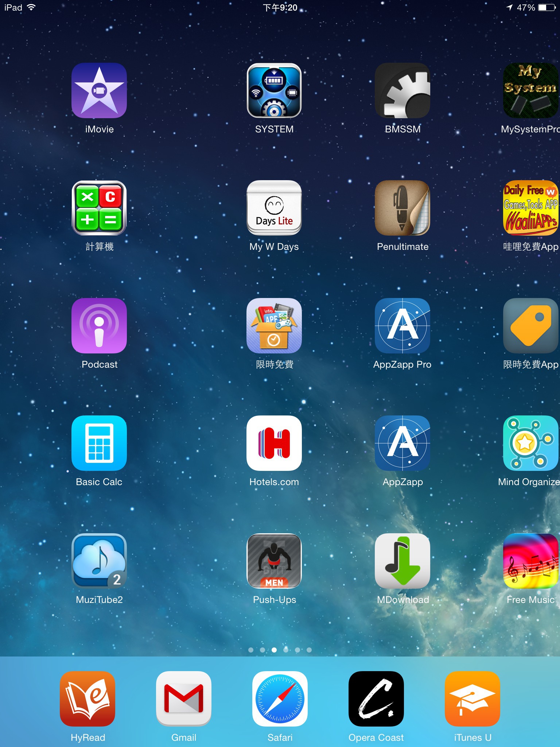The image size is (560, 747).
Task: Launch the Penultimate notes app
Action: point(402,208)
